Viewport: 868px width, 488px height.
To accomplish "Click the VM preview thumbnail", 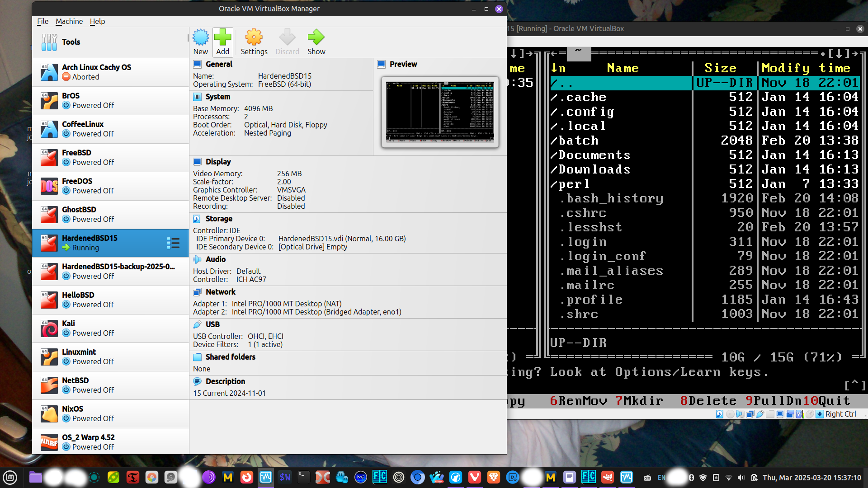I will [440, 112].
